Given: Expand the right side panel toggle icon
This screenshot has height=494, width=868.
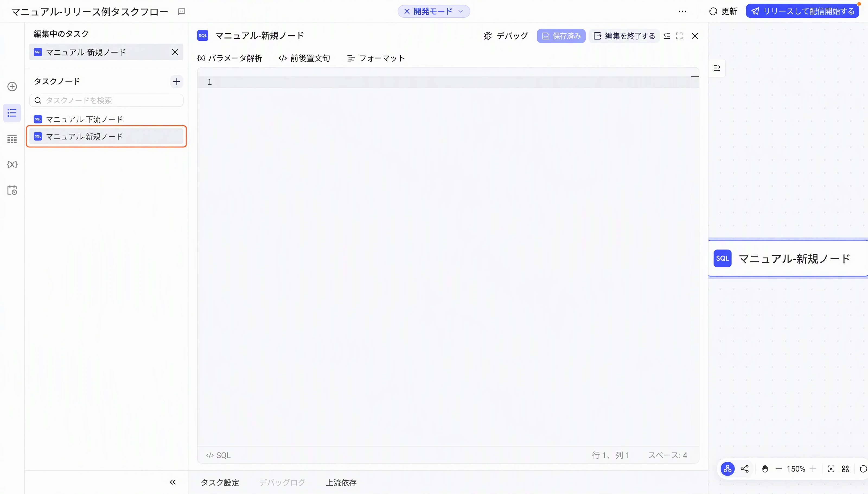Looking at the screenshot, I should (717, 68).
